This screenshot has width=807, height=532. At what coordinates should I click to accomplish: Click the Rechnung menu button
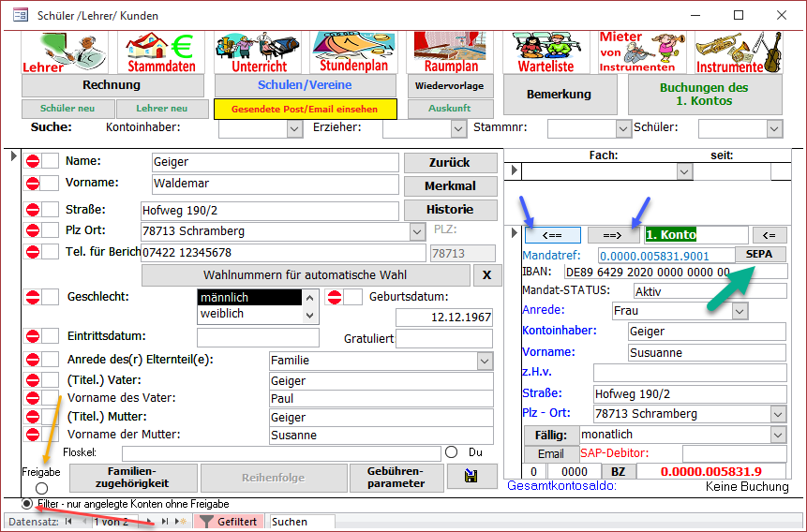[x=112, y=85]
